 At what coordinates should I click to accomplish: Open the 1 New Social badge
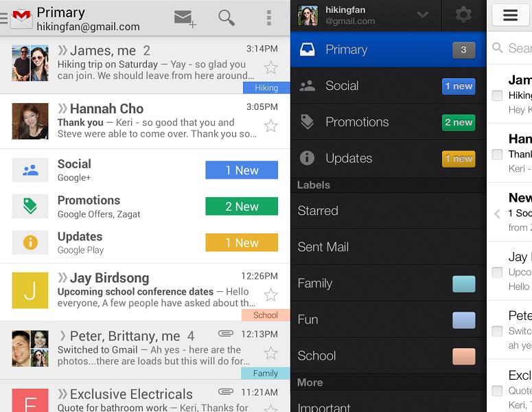click(x=242, y=170)
